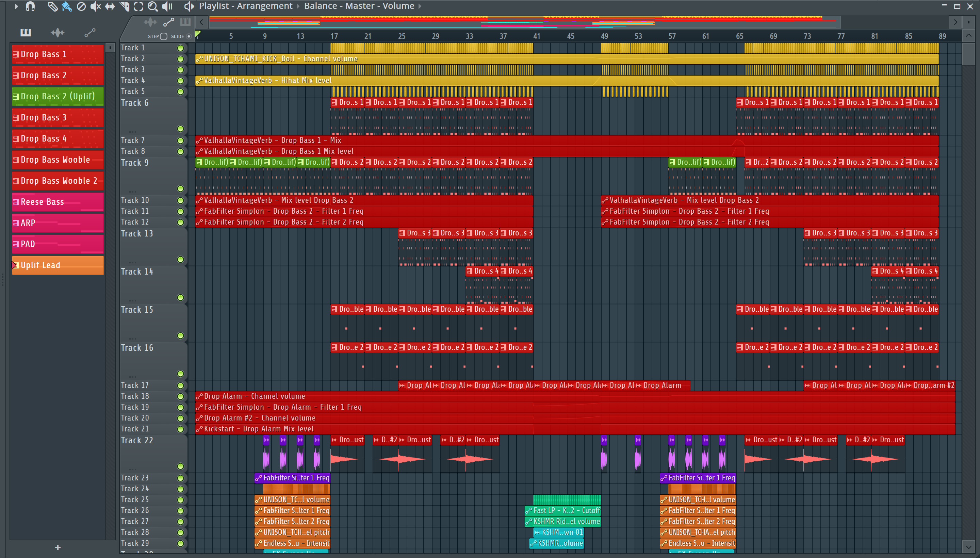Toggle the SLIDE radio option

(x=189, y=36)
